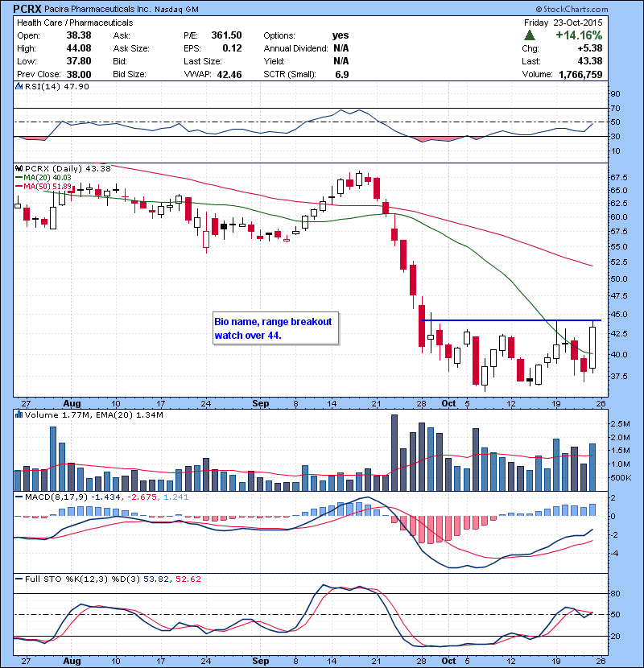Viewport: 644px width, 668px height.
Task: Click the High value 44.08
Action: click(x=79, y=48)
